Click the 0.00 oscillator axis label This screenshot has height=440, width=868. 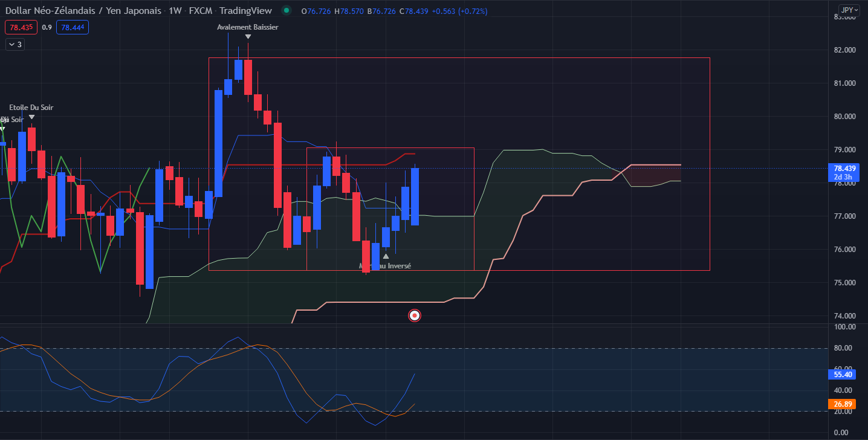pyautogui.click(x=841, y=433)
